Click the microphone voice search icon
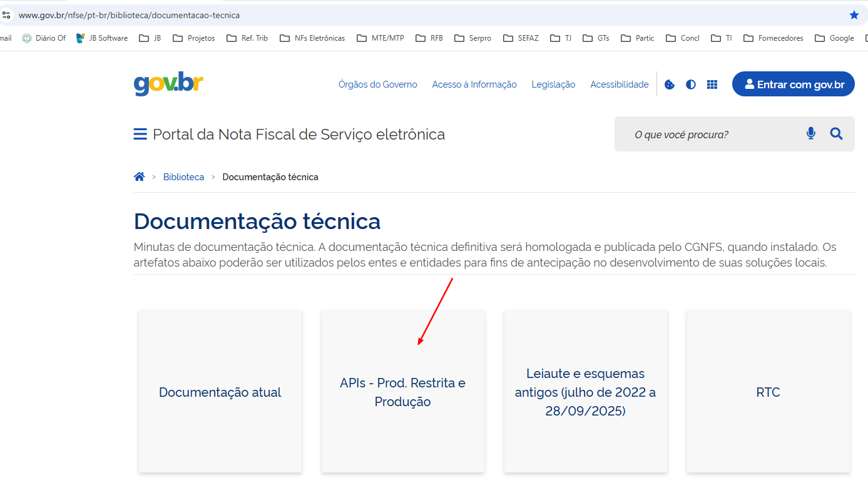This screenshot has width=868, height=495. 811,133
